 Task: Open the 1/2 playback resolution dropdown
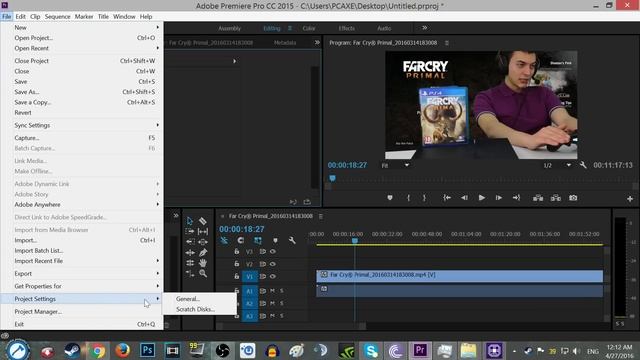point(557,165)
